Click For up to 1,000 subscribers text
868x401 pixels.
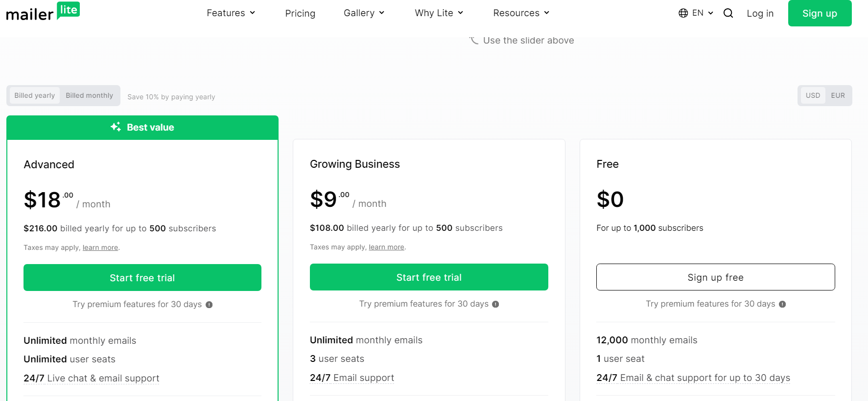click(x=650, y=228)
